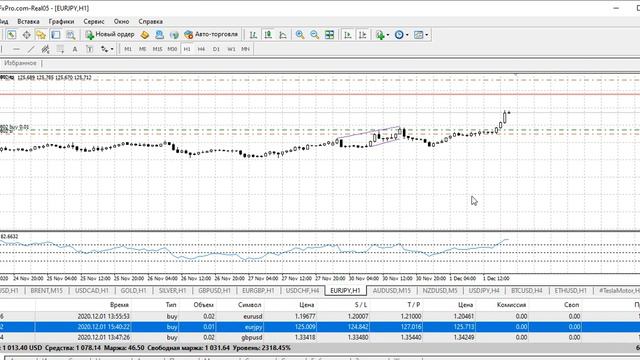Set timeframe to M1
The image size is (640, 360).
click(x=128, y=49)
